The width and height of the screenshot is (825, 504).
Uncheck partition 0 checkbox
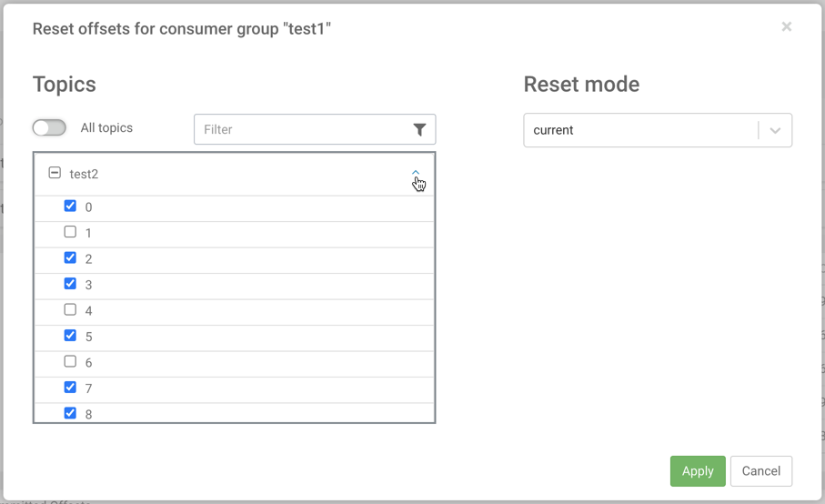[70, 207]
